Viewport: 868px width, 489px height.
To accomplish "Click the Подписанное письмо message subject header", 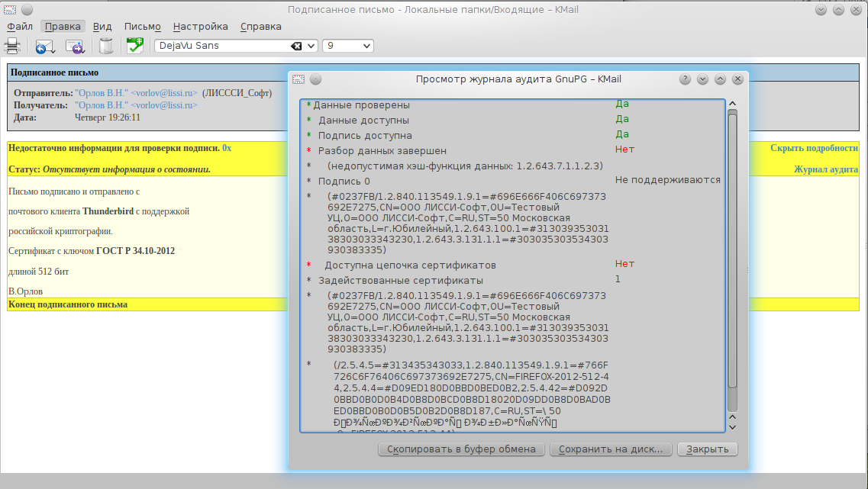I will click(54, 72).
